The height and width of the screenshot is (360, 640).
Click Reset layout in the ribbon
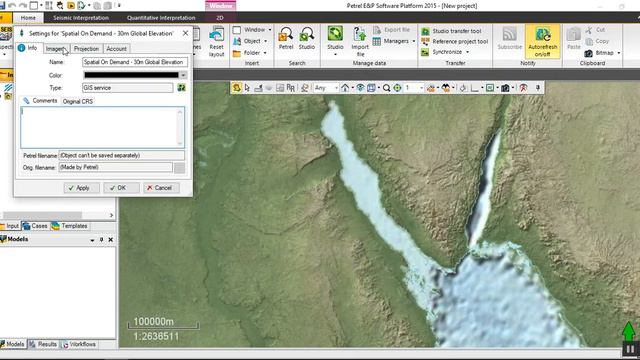pos(216,42)
